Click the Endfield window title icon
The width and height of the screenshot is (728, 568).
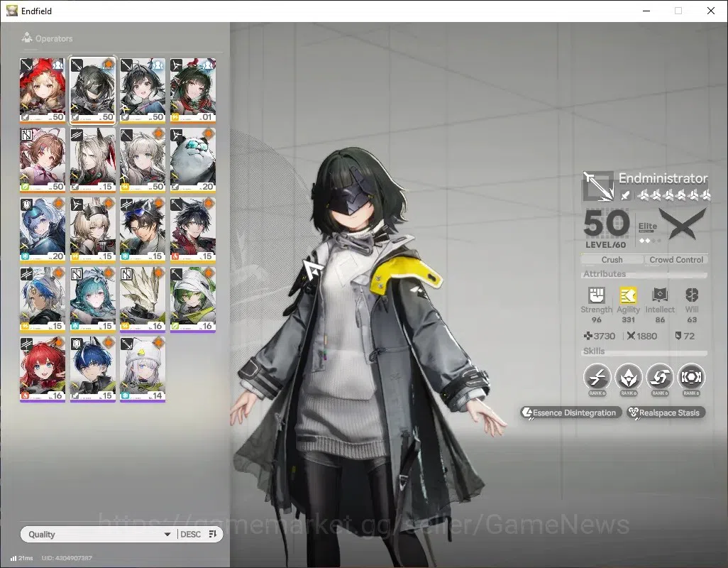coord(11,11)
